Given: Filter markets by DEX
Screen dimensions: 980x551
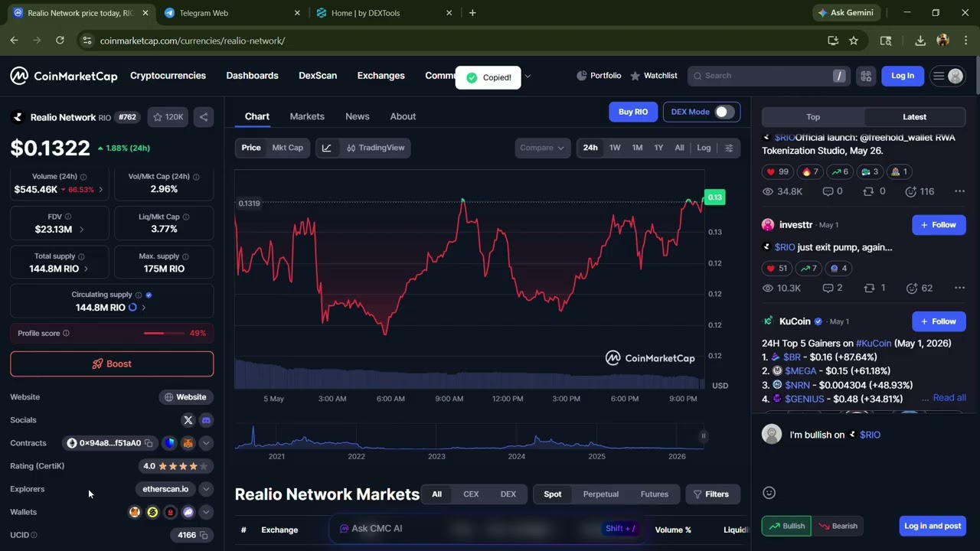Looking at the screenshot, I should pos(508,494).
